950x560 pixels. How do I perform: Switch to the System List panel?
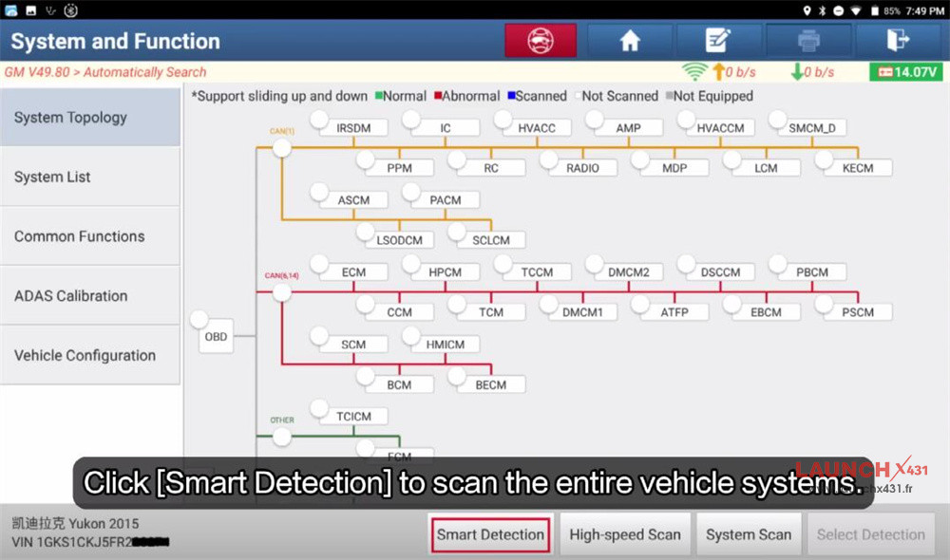pyautogui.click(x=89, y=177)
